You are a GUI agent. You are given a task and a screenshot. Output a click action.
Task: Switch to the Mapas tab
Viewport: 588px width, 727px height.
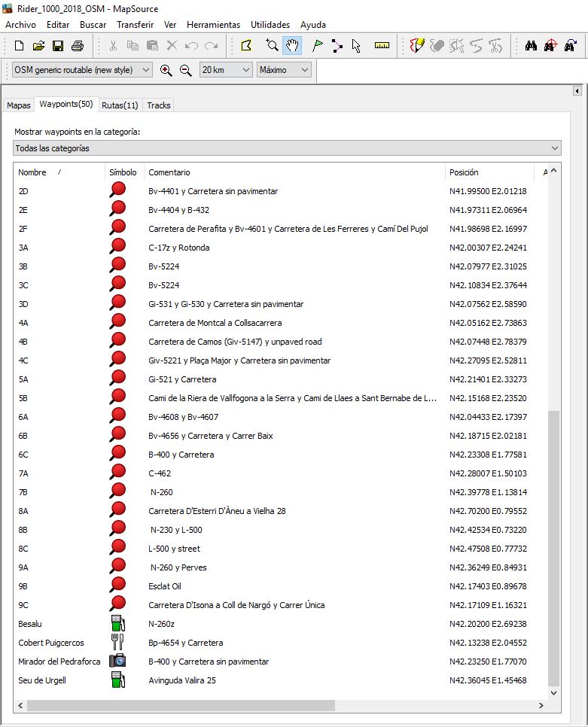pyautogui.click(x=19, y=105)
